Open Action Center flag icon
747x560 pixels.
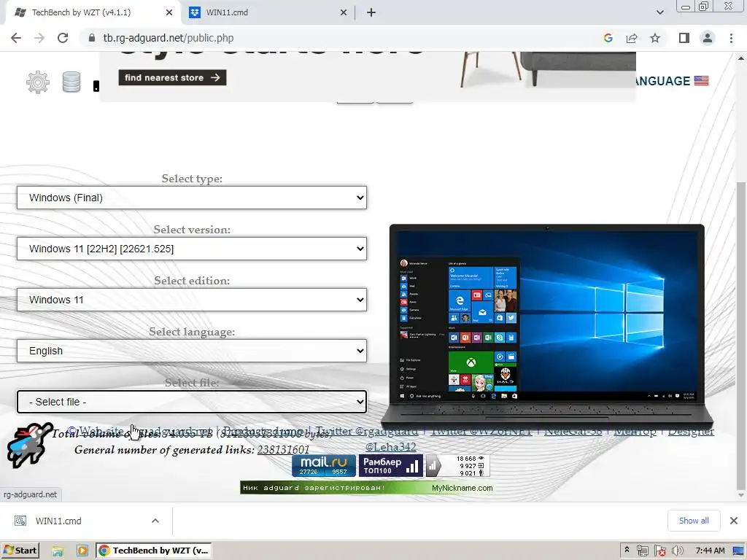pos(659,551)
